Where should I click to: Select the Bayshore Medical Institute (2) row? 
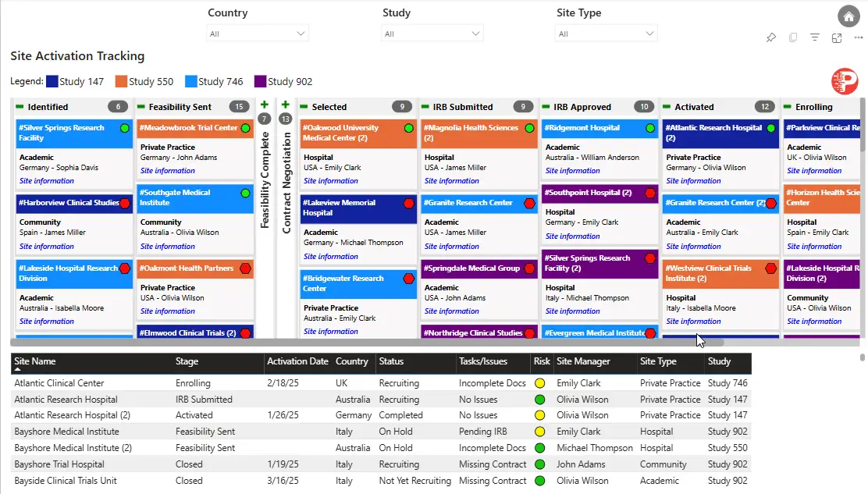point(381,447)
